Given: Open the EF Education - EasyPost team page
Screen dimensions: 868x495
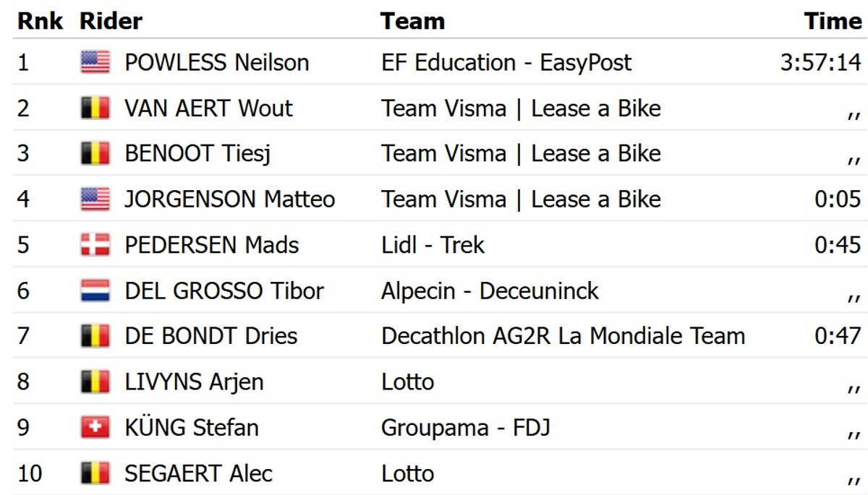Looking at the screenshot, I should pyautogui.click(x=506, y=63).
